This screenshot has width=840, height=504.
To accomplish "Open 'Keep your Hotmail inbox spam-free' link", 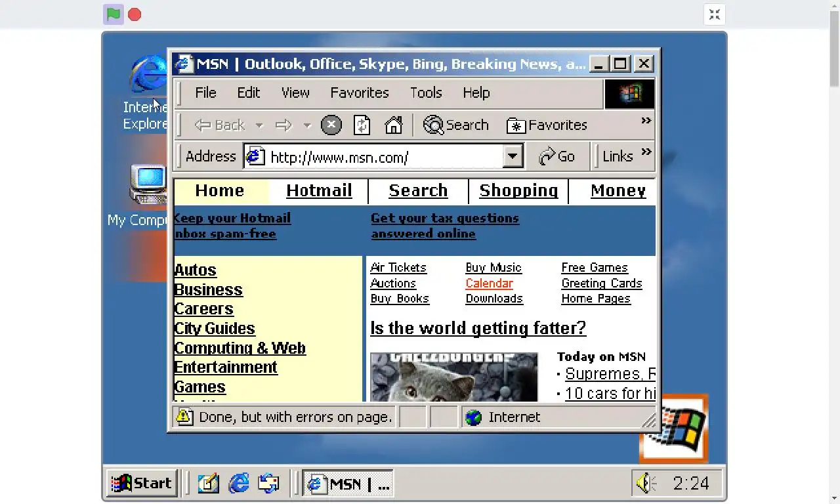I will click(x=232, y=226).
